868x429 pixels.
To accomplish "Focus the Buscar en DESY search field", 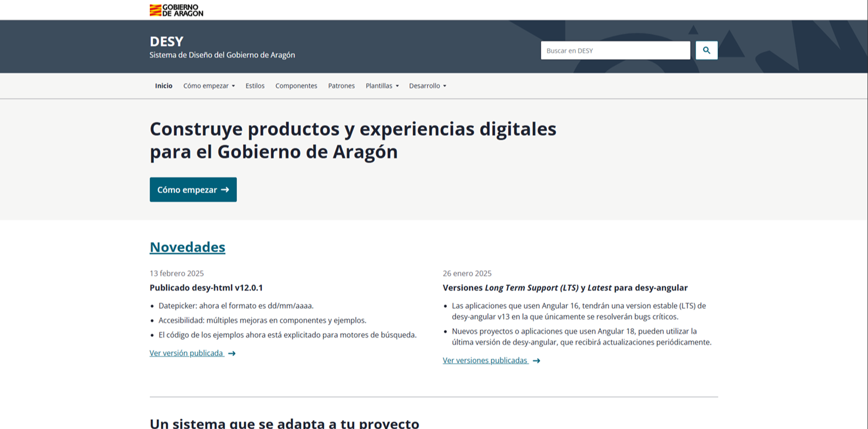I will click(x=615, y=50).
